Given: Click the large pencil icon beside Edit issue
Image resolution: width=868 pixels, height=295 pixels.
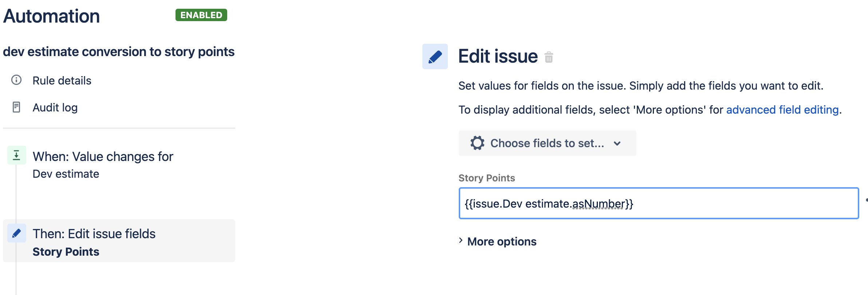Looking at the screenshot, I should 435,56.
